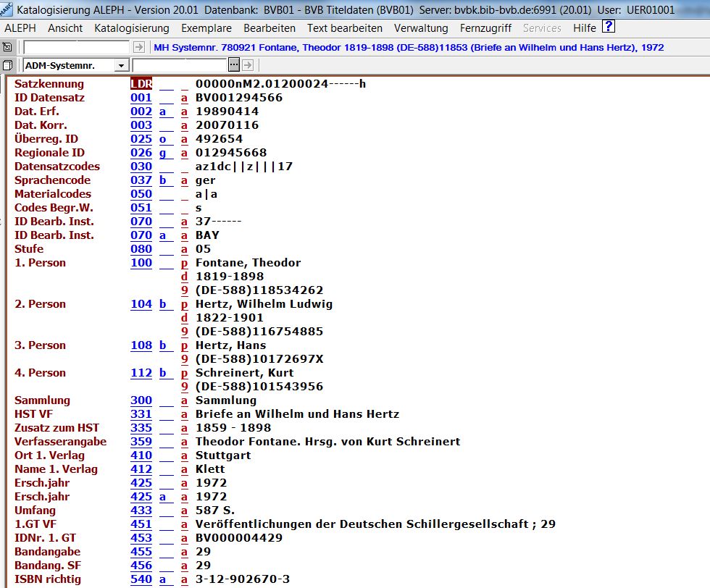Click the record icon left of first search field

tap(8, 47)
